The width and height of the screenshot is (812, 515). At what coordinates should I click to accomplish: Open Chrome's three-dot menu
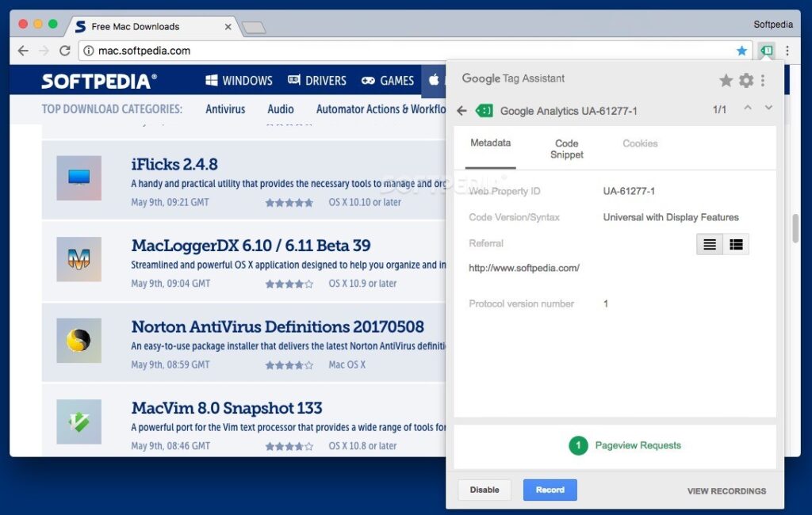(787, 51)
